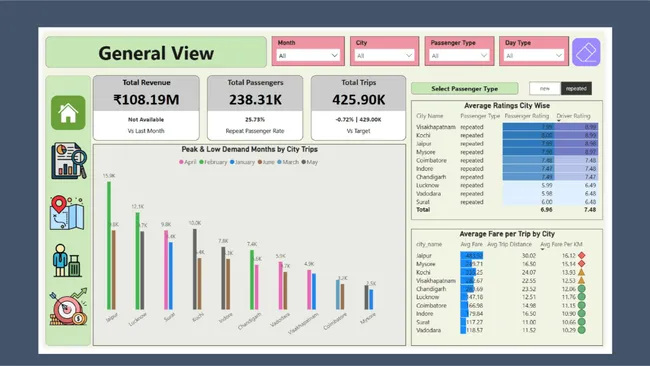Click Lucknow's green bar labeled 12.1K
The width and height of the screenshot is (650, 366).
point(138,261)
